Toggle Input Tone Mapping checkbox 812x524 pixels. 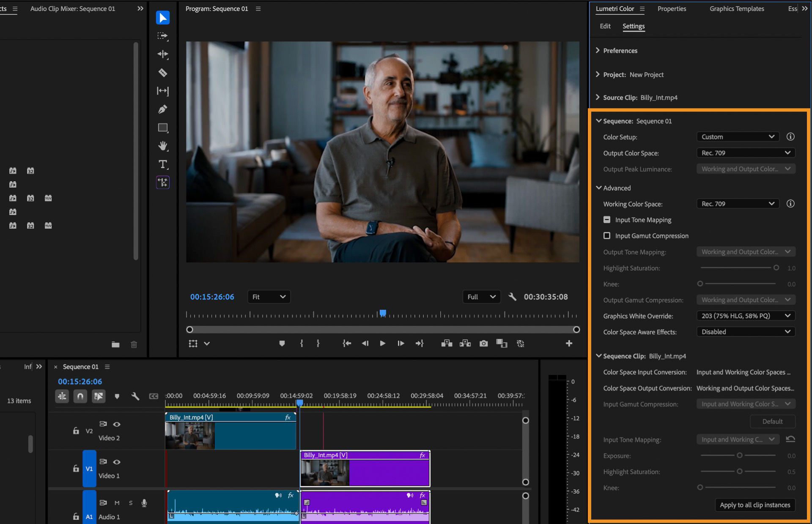pyautogui.click(x=607, y=220)
